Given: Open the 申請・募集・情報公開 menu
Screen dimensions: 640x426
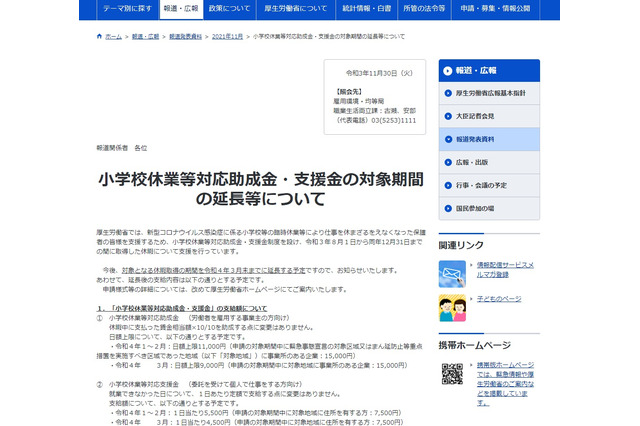Looking at the screenshot, I should 496,9.
